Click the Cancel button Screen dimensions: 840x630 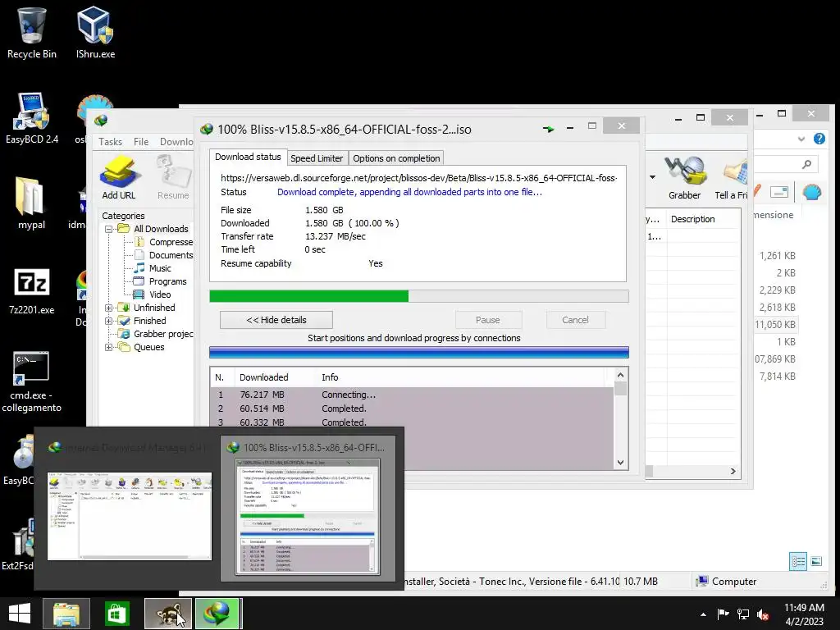pyautogui.click(x=575, y=320)
